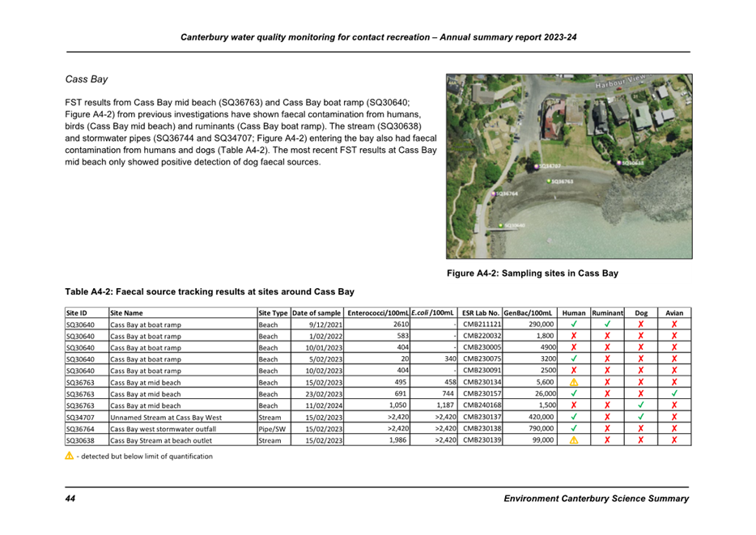Click the green Human tick in row CMB230157
This screenshot has height=535, width=756.
tap(574, 394)
